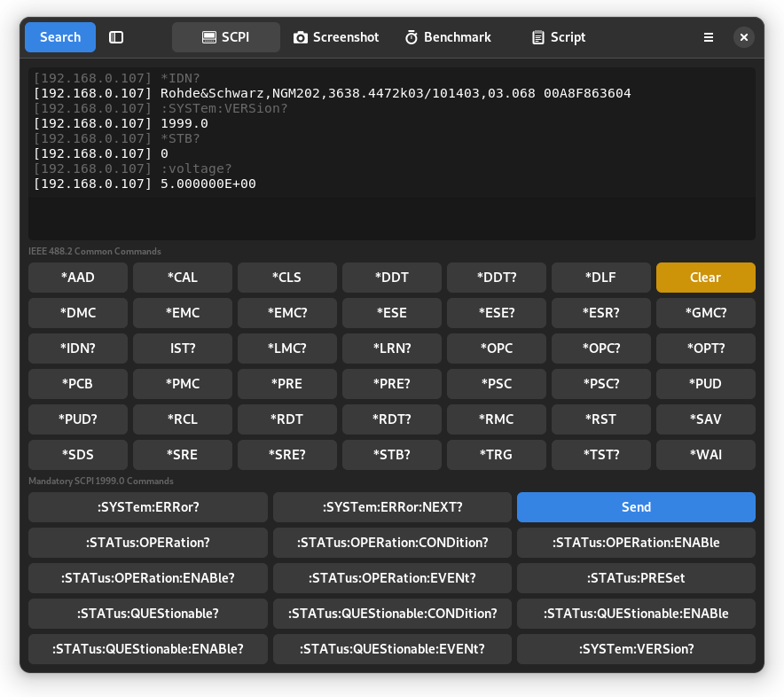The height and width of the screenshot is (697, 784).
Task: Click the *ESE? query button
Action: 497,313
